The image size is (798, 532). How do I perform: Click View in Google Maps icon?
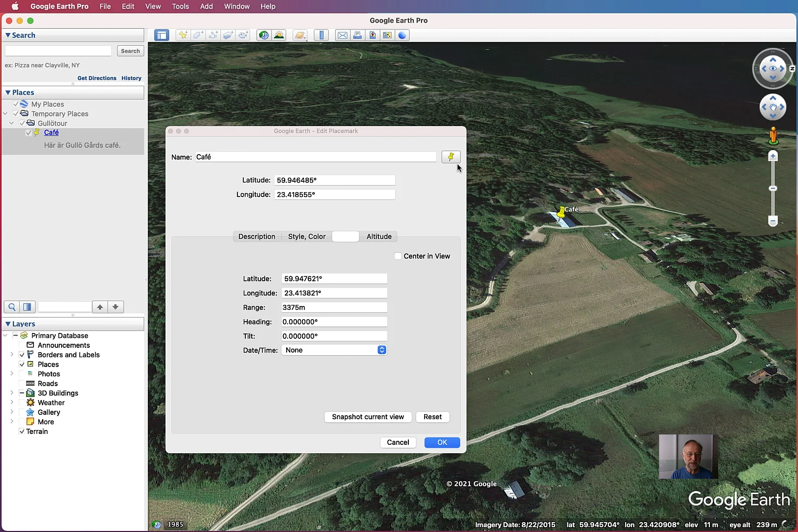pos(388,35)
